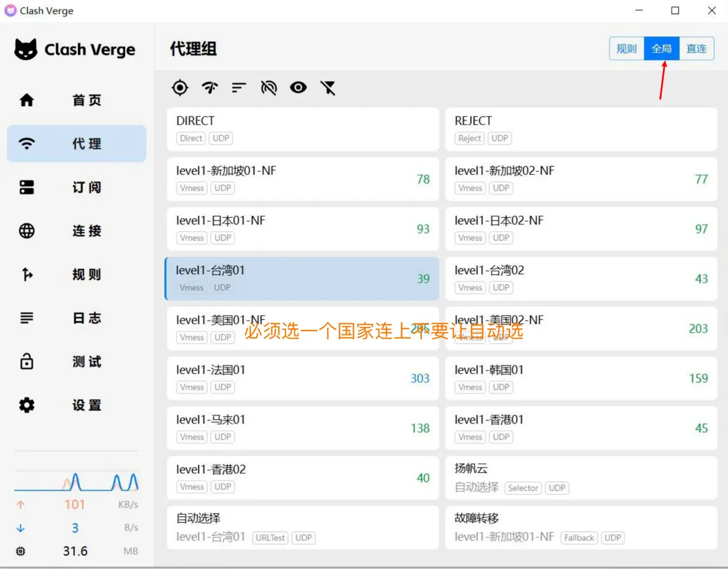The height and width of the screenshot is (569, 728).
Task: Run the delay speed test icon
Action: [x=209, y=88]
